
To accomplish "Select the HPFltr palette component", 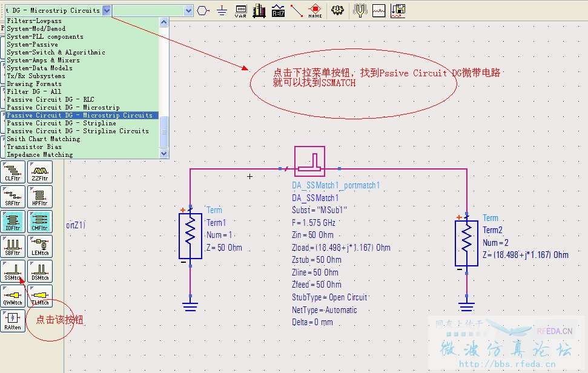I will 40,196.
